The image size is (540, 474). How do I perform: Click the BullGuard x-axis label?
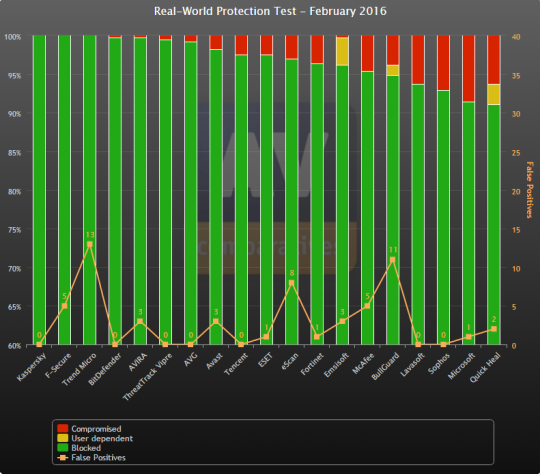tap(385, 366)
